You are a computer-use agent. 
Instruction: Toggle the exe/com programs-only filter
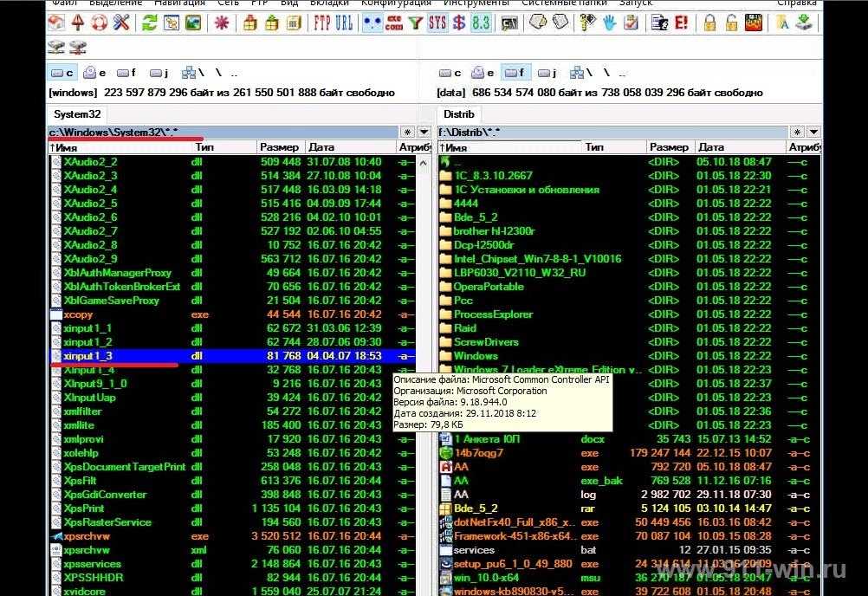tap(394, 23)
